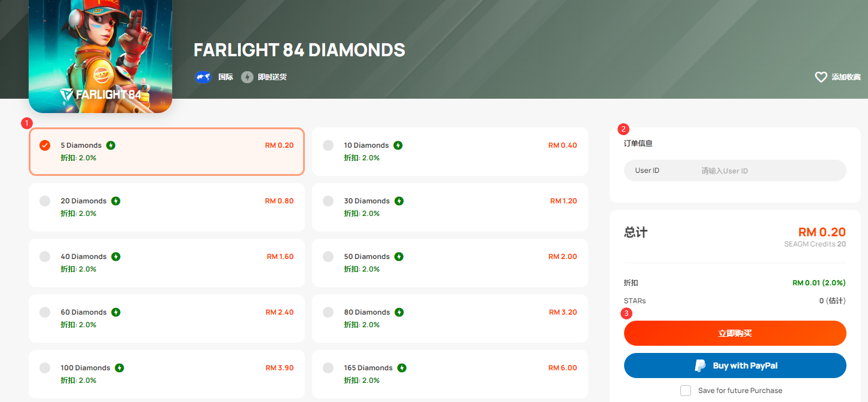Click lightning icon beside 165 Diamonds

pos(402,368)
